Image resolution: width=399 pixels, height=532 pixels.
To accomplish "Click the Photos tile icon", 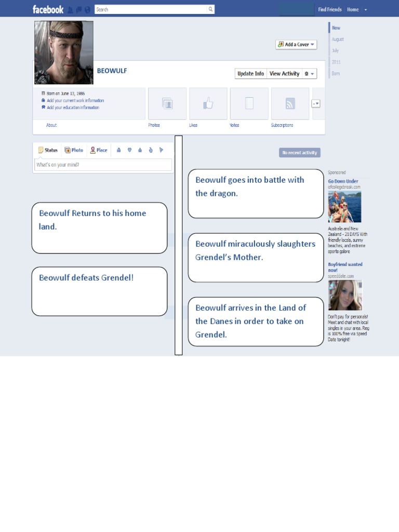I will [x=167, y=103].
